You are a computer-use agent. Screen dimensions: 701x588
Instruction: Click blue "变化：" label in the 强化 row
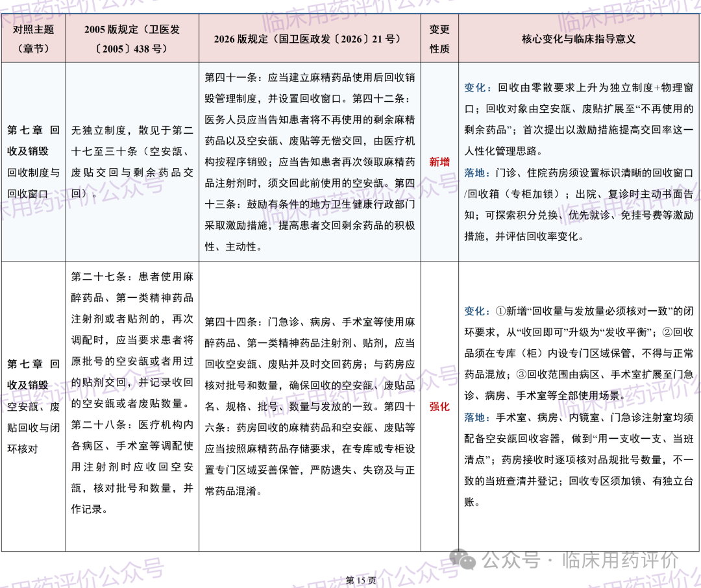tap(478, 312)
